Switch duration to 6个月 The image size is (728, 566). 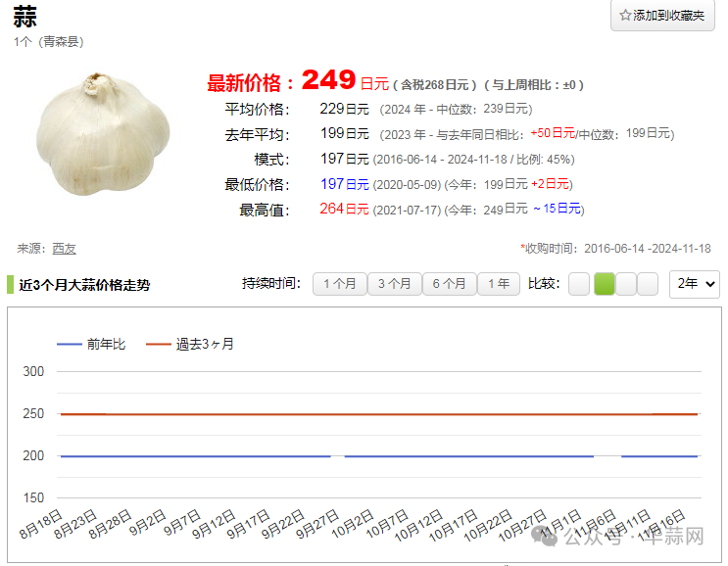coord(449,284)
